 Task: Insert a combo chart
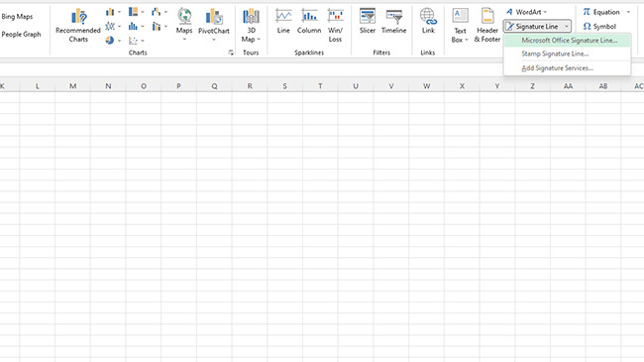pyautogui.click(x=157, y=27)
